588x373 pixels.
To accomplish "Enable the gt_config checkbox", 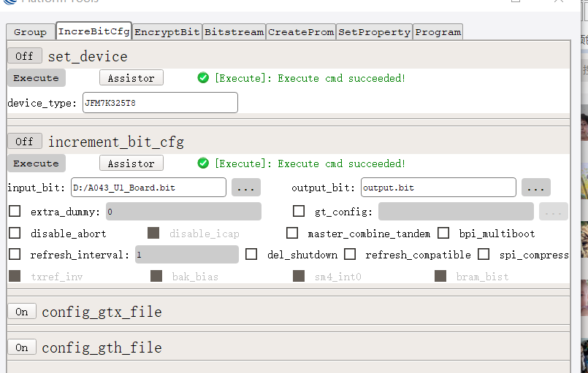I will 299,211.
